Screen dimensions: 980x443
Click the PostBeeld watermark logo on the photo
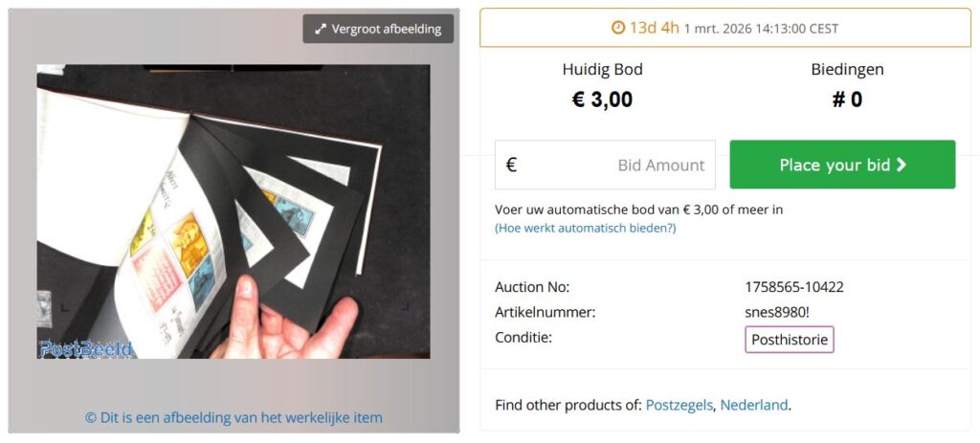click(84, 349)
